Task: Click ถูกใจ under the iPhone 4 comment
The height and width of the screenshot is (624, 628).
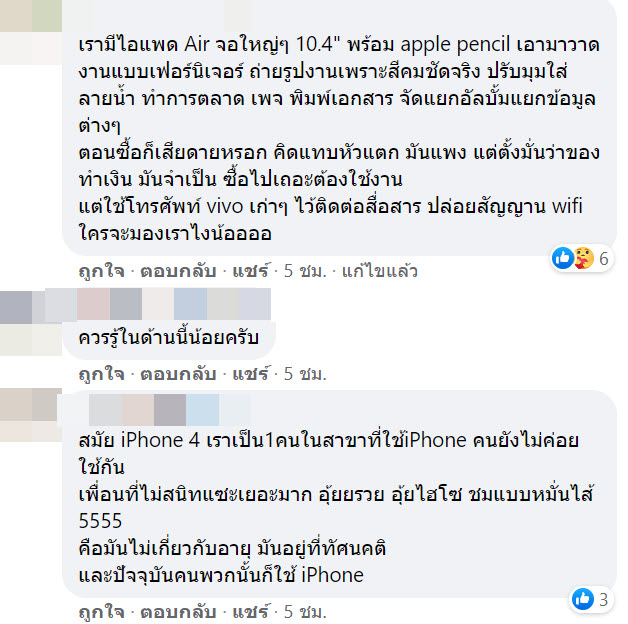Action: click(x=101, y=612)
